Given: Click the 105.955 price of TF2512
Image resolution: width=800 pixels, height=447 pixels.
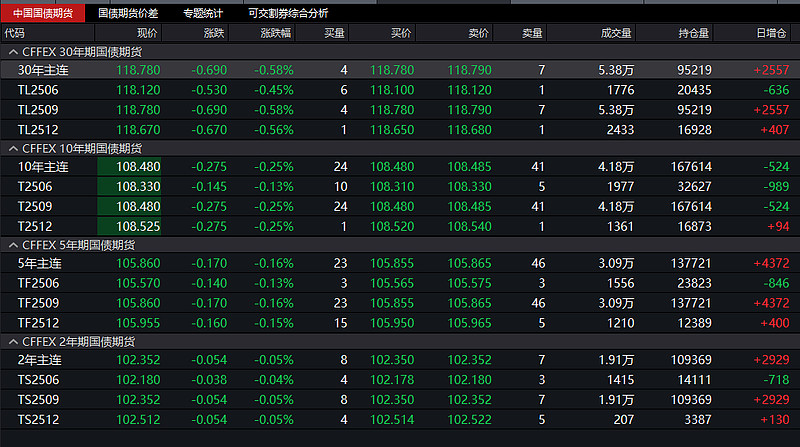Looking at the screenshot, I should (x=138, y=323).
